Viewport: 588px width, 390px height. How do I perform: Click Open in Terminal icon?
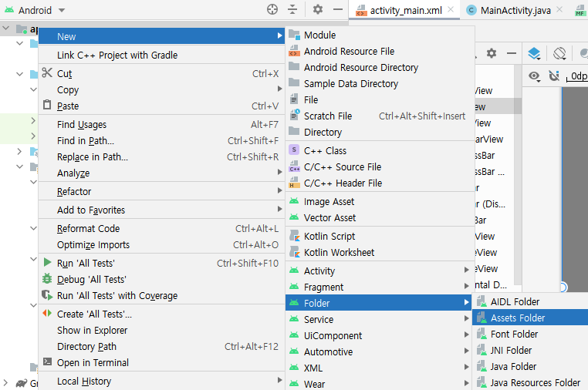tap(47, 362)
